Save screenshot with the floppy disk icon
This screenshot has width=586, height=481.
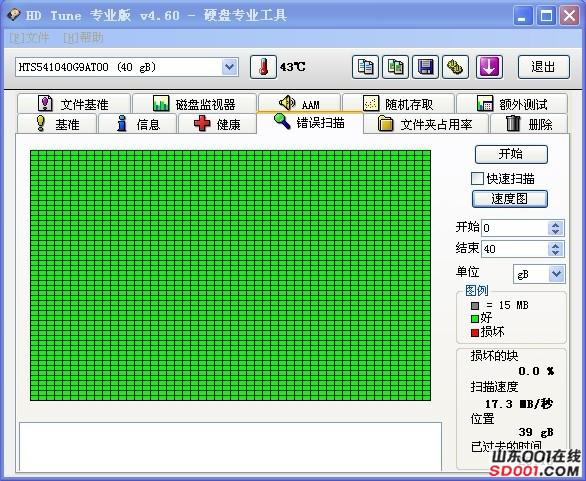tap(425, 67)
